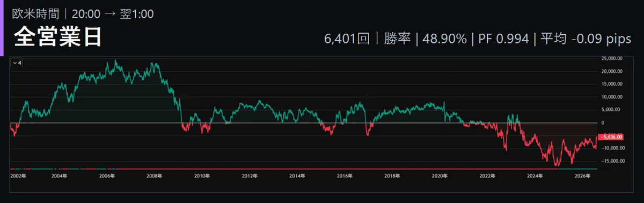Click the 全営業日 heading
Viewport: 644px width, 203px height.
[x=57, y=37]
